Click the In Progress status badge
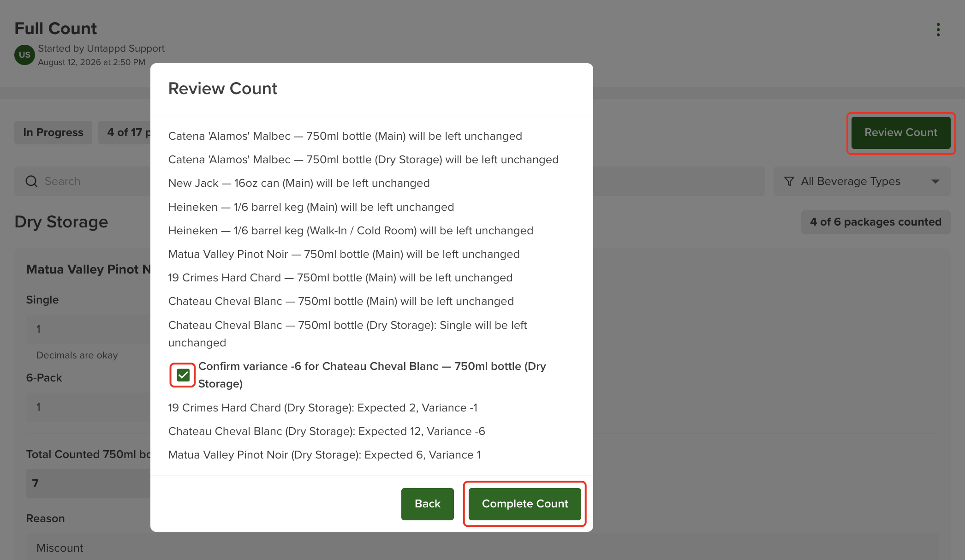Viewport: 965px width, 560px height. coord(54,132)
